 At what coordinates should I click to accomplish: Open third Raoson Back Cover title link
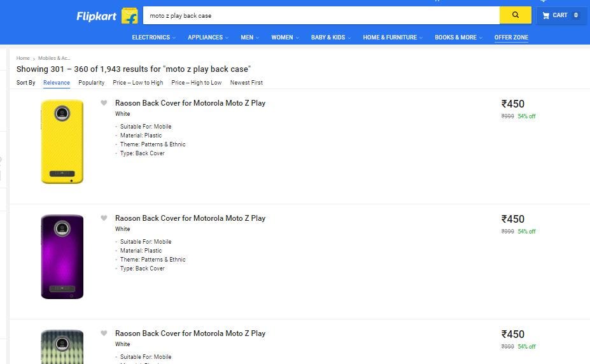coord(190,333)
